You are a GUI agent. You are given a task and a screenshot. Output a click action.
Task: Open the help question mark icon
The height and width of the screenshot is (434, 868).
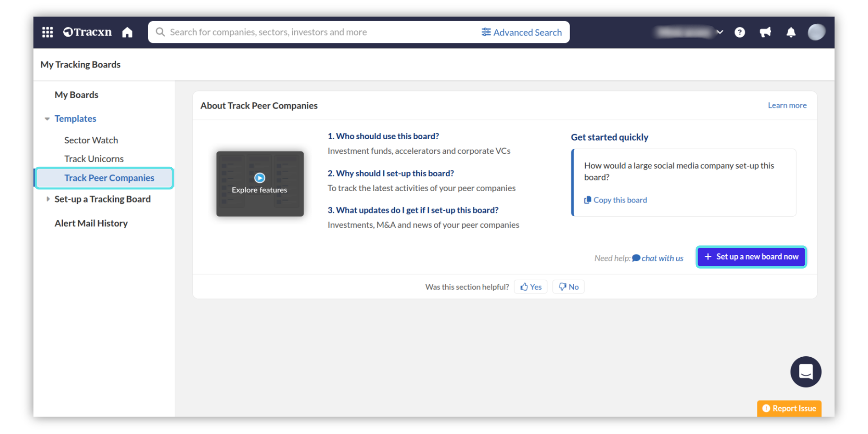740,33
